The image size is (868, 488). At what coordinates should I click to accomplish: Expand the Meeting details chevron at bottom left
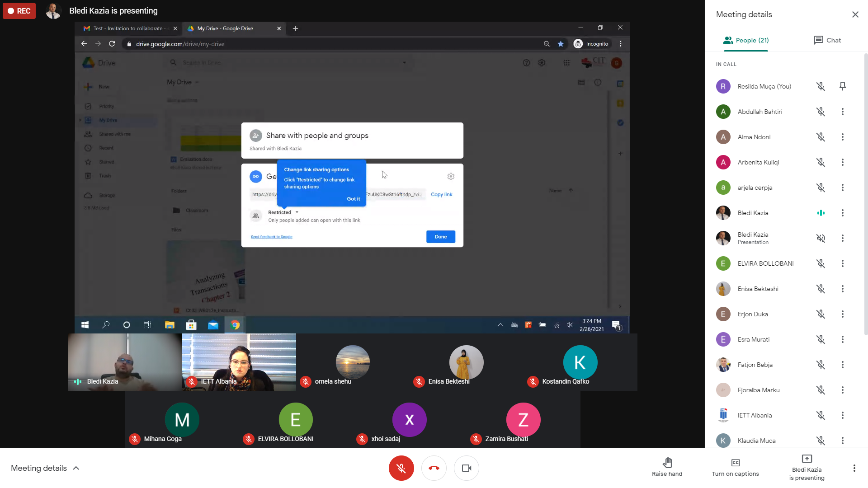(76, 468)
